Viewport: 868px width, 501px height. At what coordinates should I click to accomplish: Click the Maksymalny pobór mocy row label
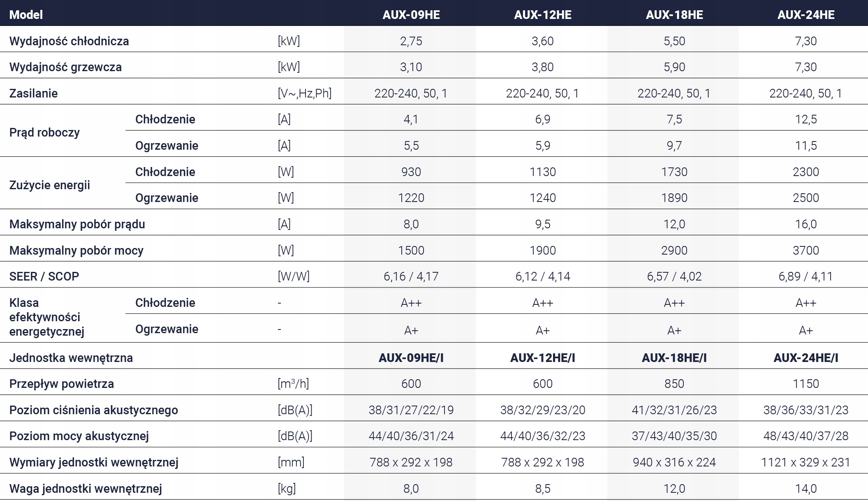tap(76, 250)
